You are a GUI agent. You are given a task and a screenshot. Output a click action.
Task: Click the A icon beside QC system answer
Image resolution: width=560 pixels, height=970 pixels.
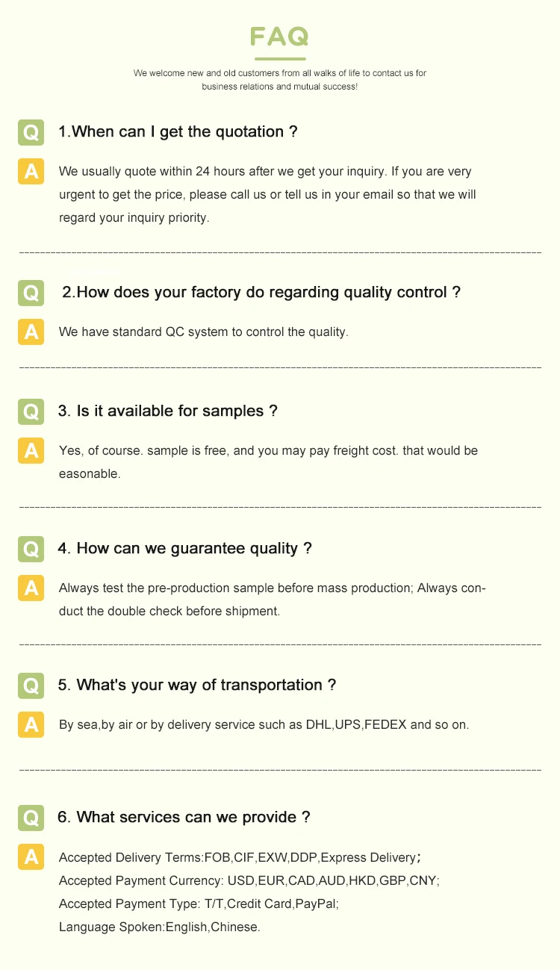(x=31, y=332)
